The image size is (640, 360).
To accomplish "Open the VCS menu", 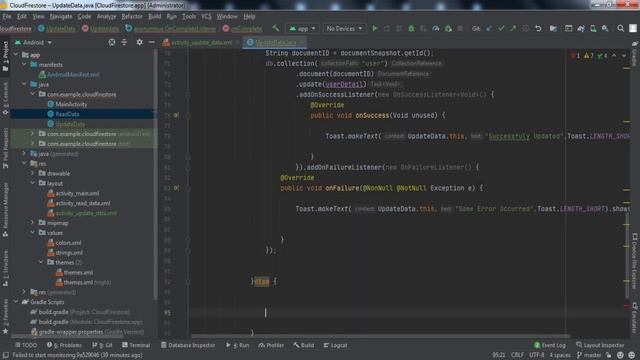I will pyautogui.click(x=206, y=17).
